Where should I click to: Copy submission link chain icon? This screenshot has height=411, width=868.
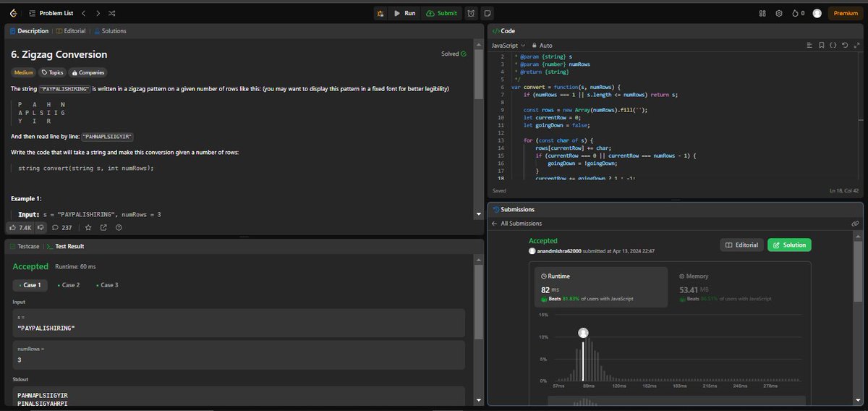855,224
